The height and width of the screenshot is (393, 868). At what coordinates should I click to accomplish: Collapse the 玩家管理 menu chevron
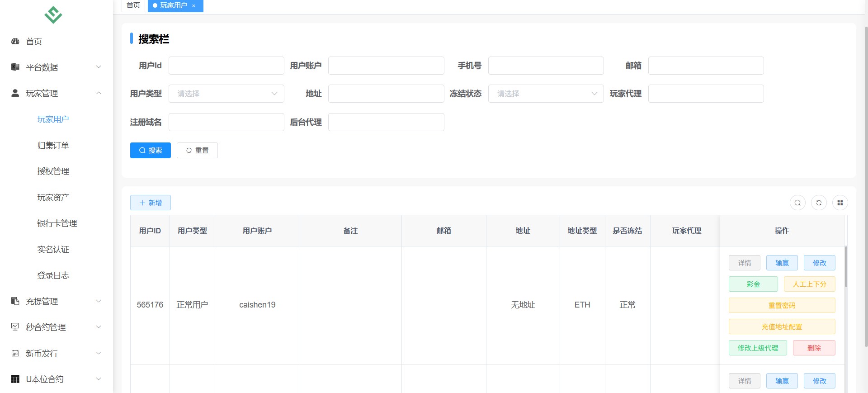99,93
